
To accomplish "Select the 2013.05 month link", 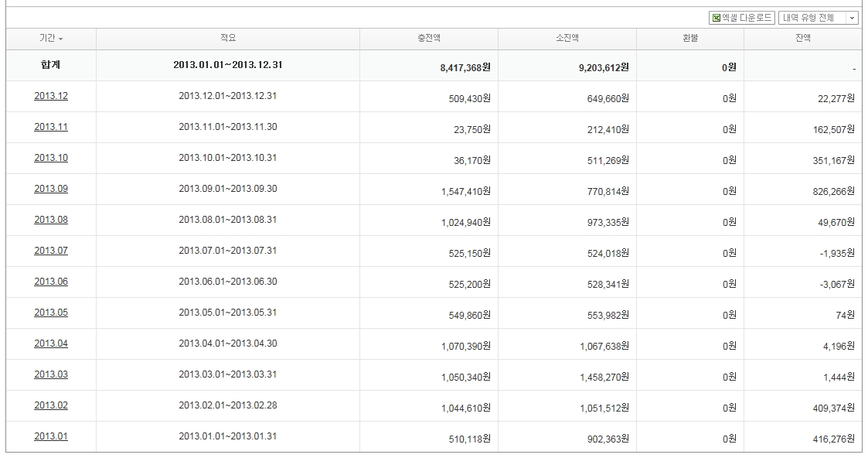I will click(51, 313).
